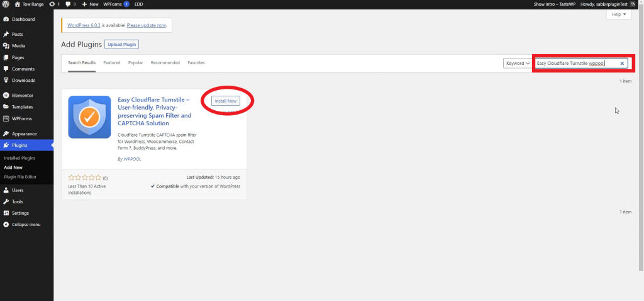Open the WordPress logo menu in admin bar

6,4
